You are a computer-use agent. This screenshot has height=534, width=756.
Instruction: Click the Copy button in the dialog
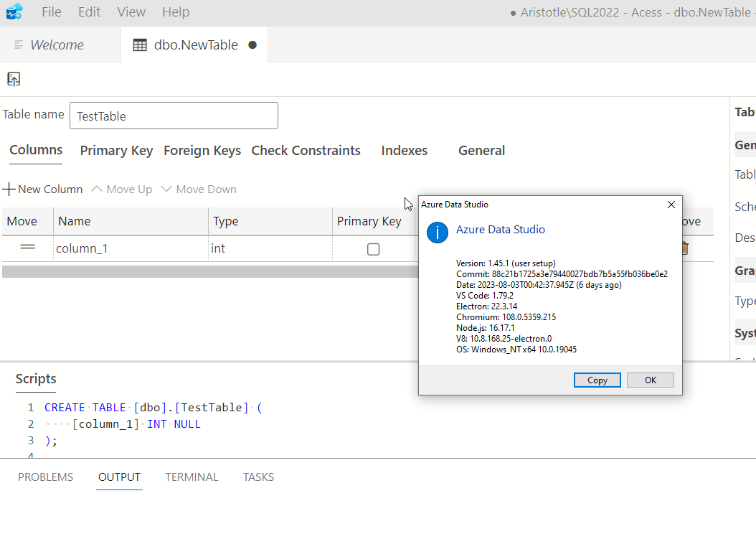(597, 380)
